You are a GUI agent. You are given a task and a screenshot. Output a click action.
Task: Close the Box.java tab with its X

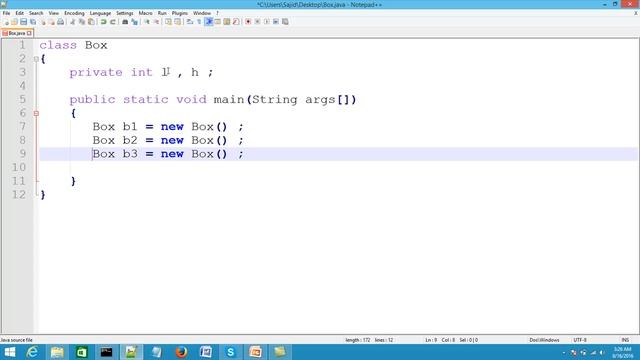(29, 33)
